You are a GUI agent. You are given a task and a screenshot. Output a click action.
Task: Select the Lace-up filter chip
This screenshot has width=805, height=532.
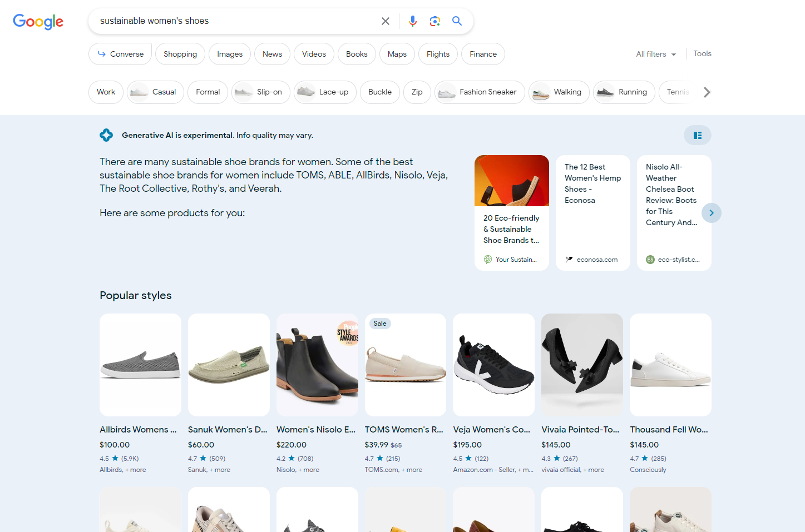click(325, 92)
